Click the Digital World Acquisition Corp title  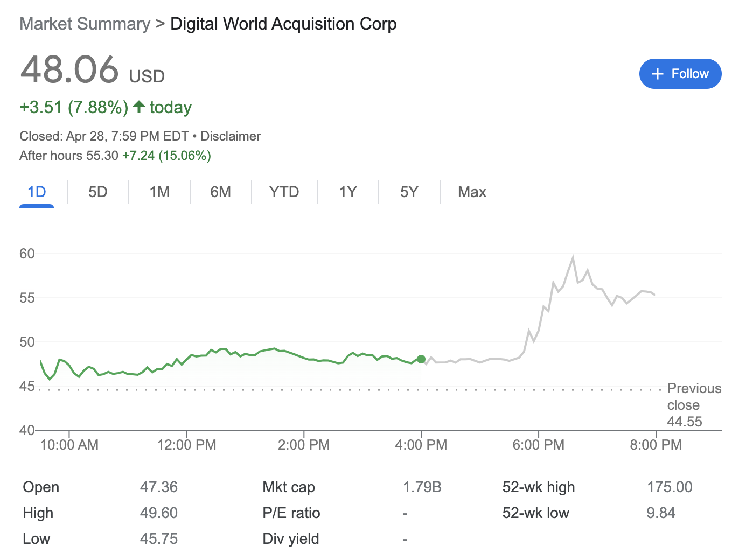click(x=283, y=24)
